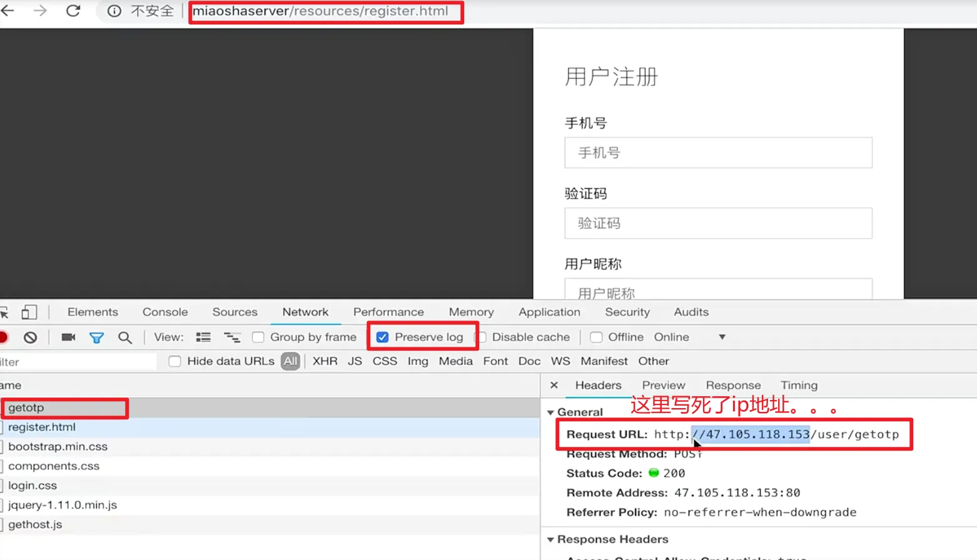Open the Performance tab

388,312
